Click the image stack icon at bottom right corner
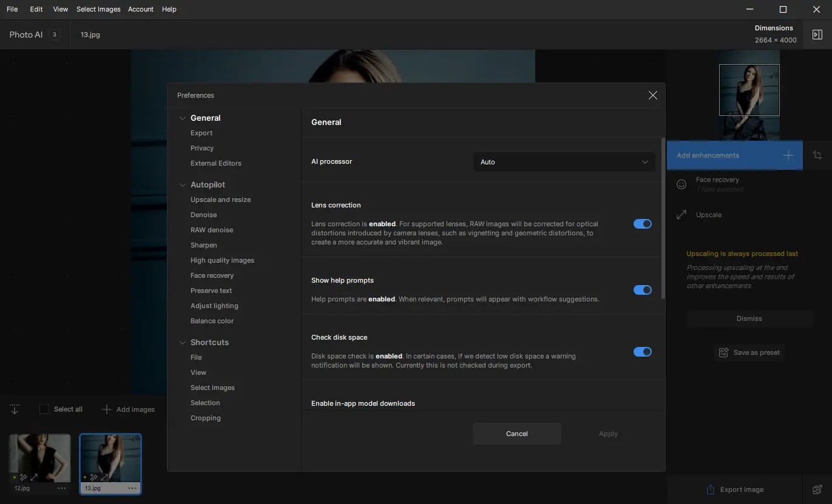The width and height of the screenshot is (832, 504). point(817,489)
